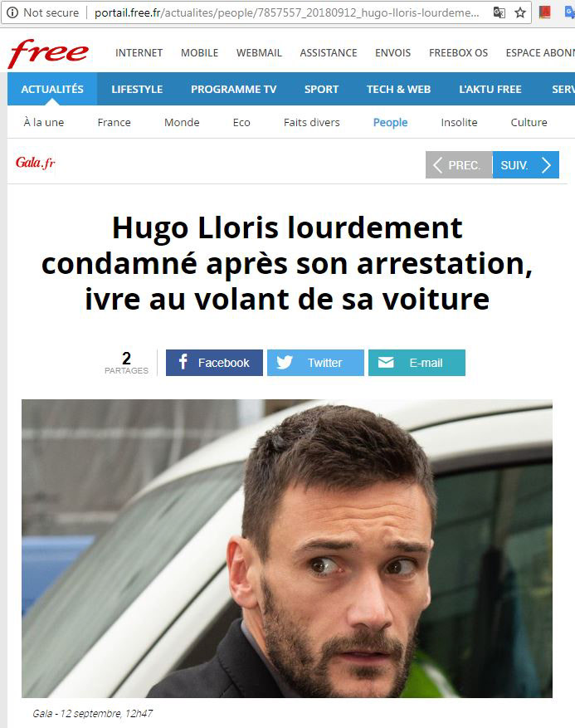Share the article on Facebook
Image resolution: width=575 pixels, height=728 pixels.
214,363
